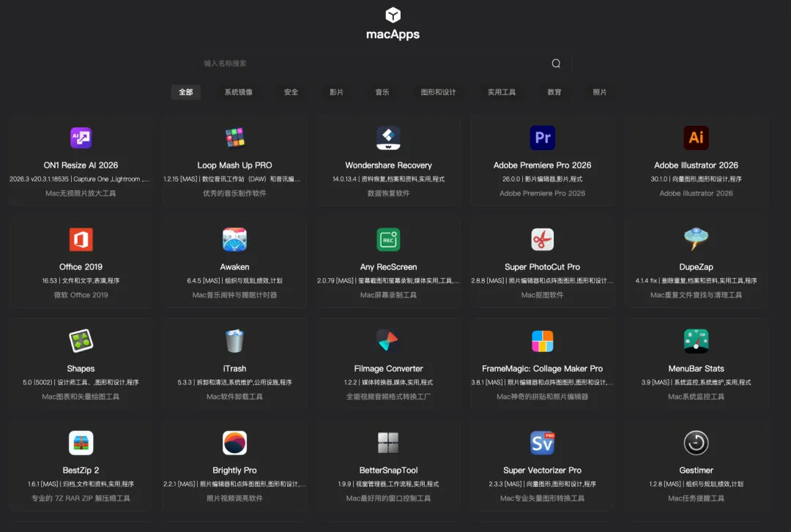Open the 照片 category tab

coord(600,92)
